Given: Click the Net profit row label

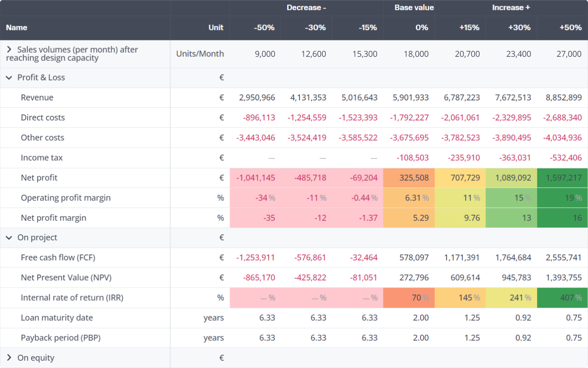Looking at the screenshot, I should point(39,178).
